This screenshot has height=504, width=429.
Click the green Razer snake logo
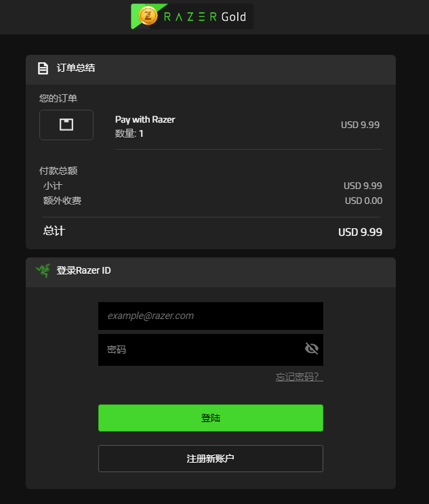(43, 271)
